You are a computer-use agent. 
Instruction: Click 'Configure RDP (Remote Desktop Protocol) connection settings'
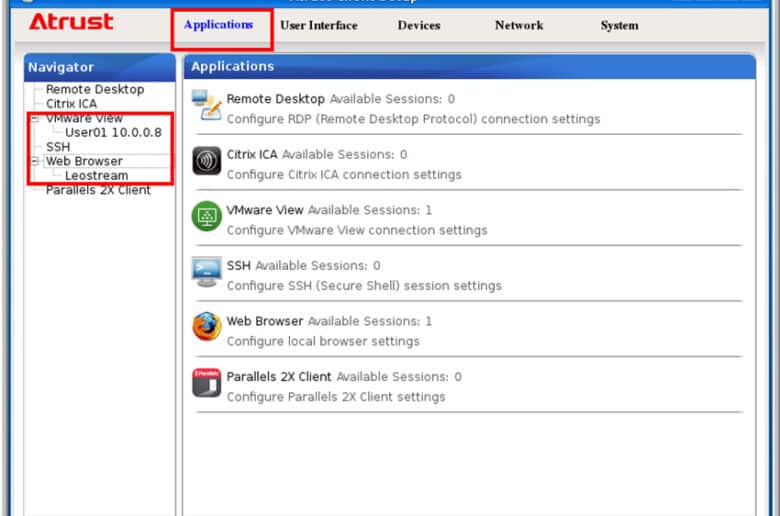[413, 119]
